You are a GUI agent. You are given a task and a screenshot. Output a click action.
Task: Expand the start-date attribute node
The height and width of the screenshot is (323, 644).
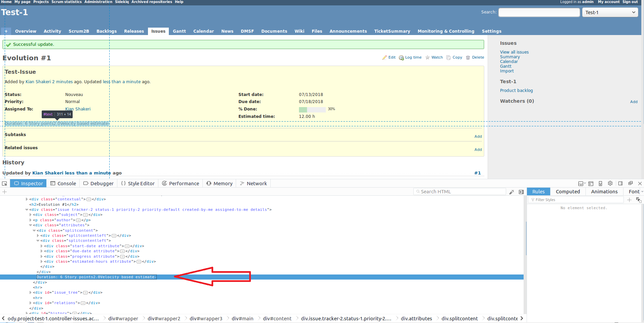coord(41,246)
